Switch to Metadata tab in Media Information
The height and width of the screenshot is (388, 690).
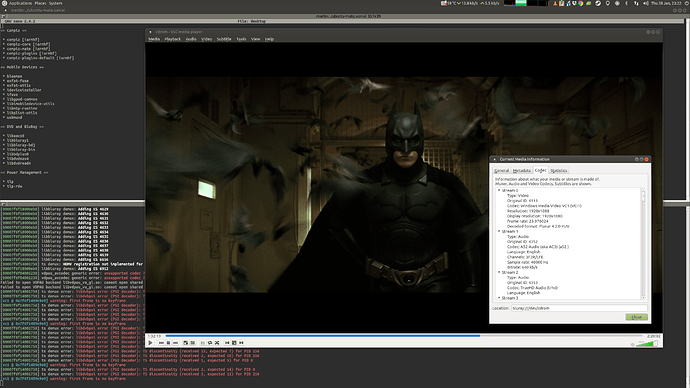click(521, 171)
